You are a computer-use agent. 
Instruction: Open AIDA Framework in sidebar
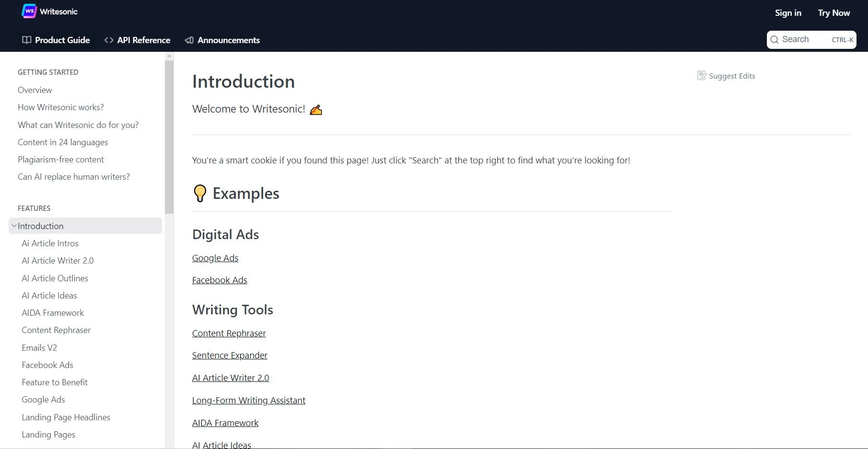53,313
